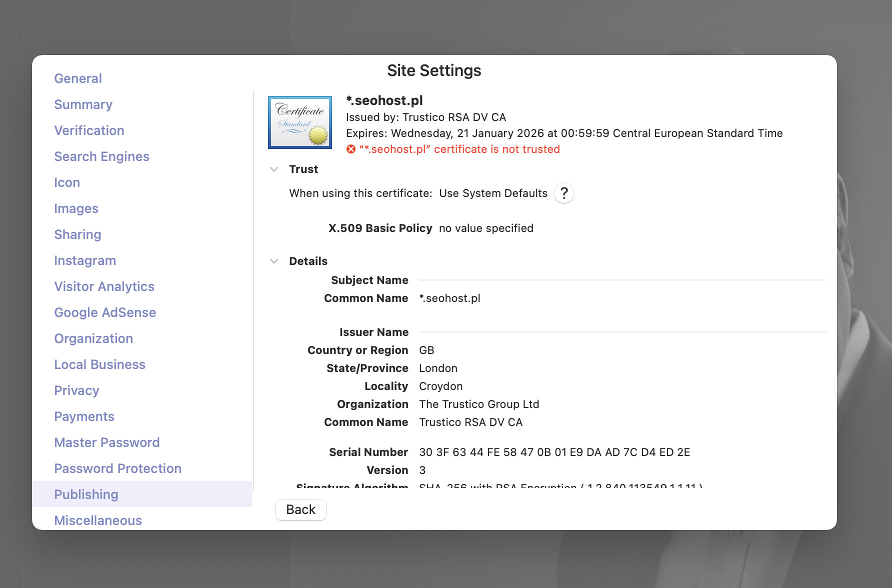
Task: Open Password Protection settings
Action: [117, 468]
